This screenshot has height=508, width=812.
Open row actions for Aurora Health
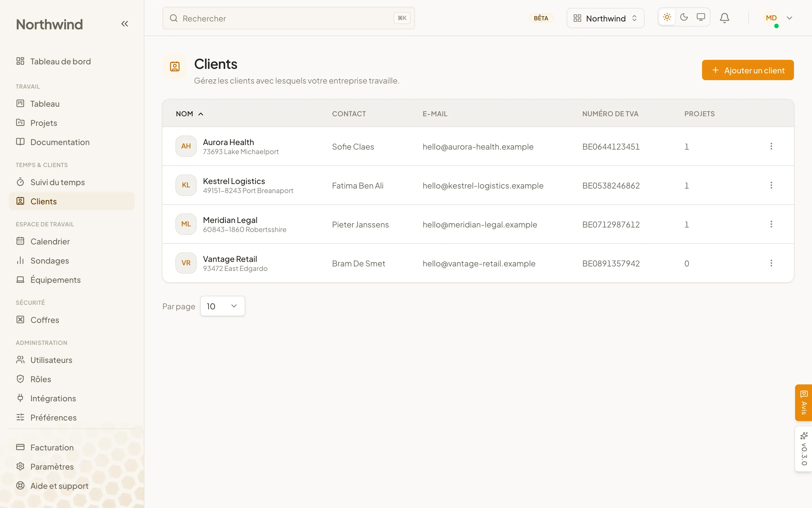[771, 146]
